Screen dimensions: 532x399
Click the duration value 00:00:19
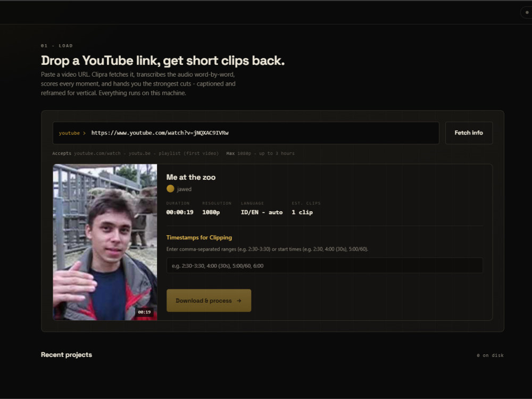[180, 212]
